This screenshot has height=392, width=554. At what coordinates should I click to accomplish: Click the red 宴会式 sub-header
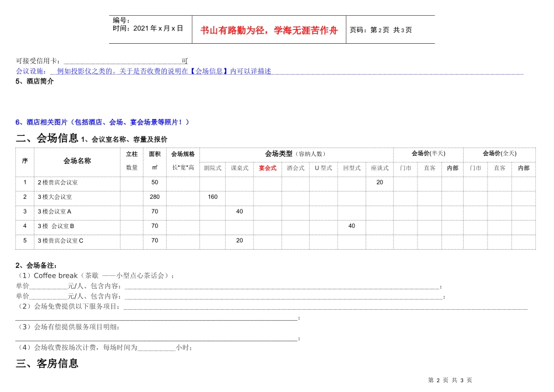click(x=268, y=168)
